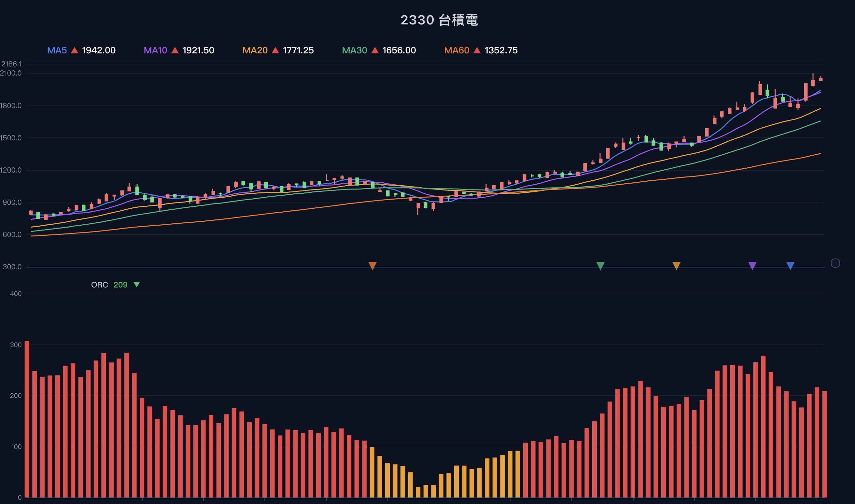Click the rightmost red ORC bar
Screen dimensions: 855x504
pos(824,444)
